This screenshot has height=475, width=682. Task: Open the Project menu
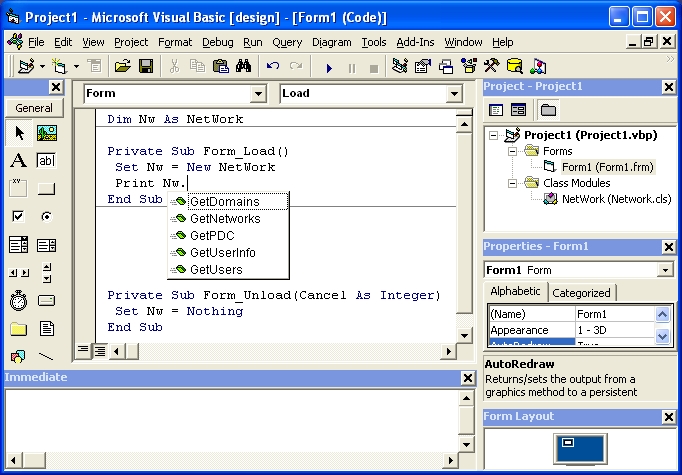point(131,42)
